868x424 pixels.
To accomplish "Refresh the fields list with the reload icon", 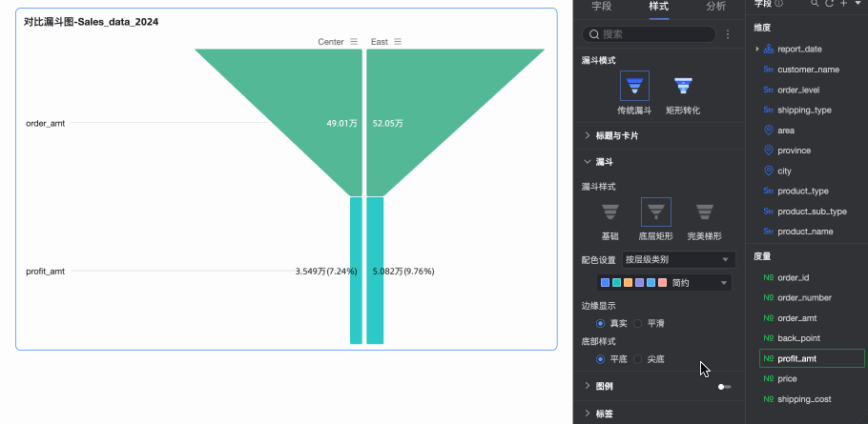I will tap(829, 3).
